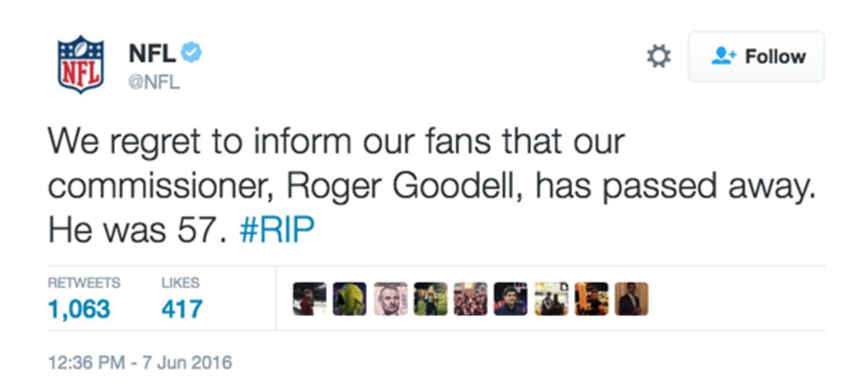Click the dark-haired man on blue avatar
868x390 pixels.
[x=511, y=299]
